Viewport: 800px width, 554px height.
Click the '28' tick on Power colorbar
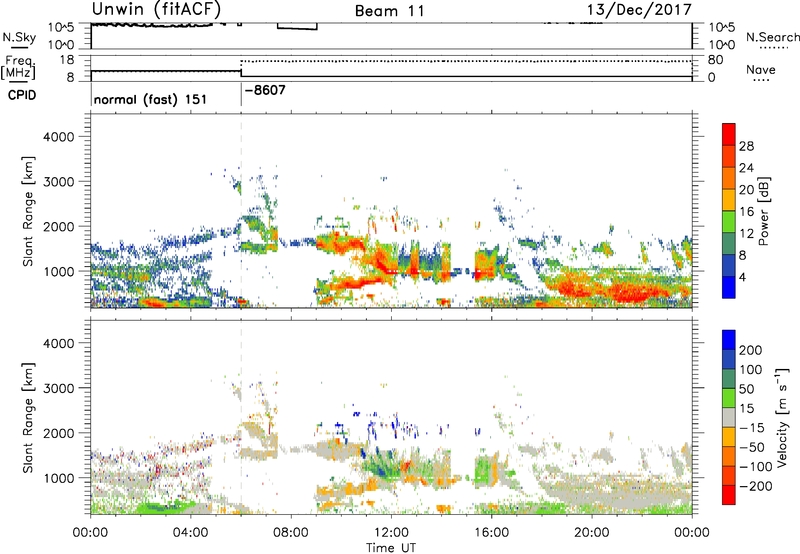746,146
